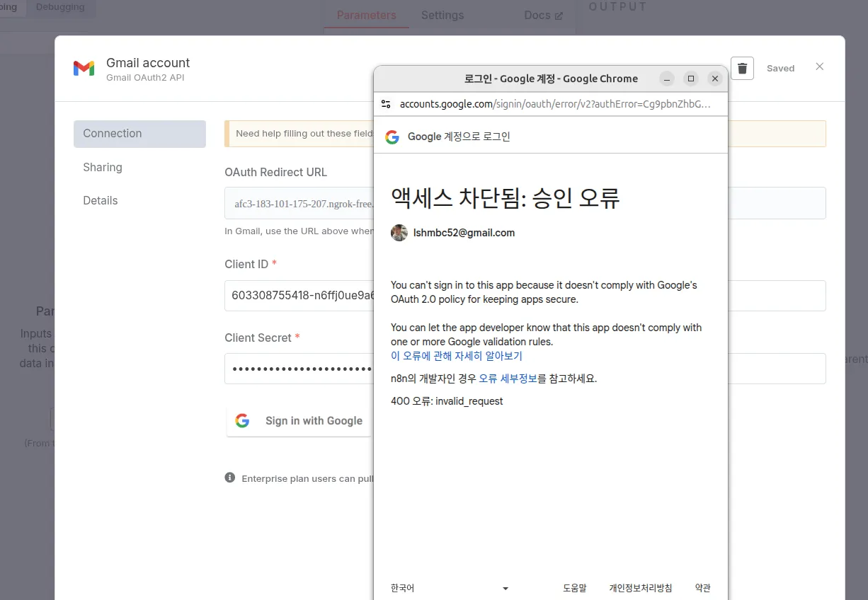Click the Saved status label

click(780, 69)
